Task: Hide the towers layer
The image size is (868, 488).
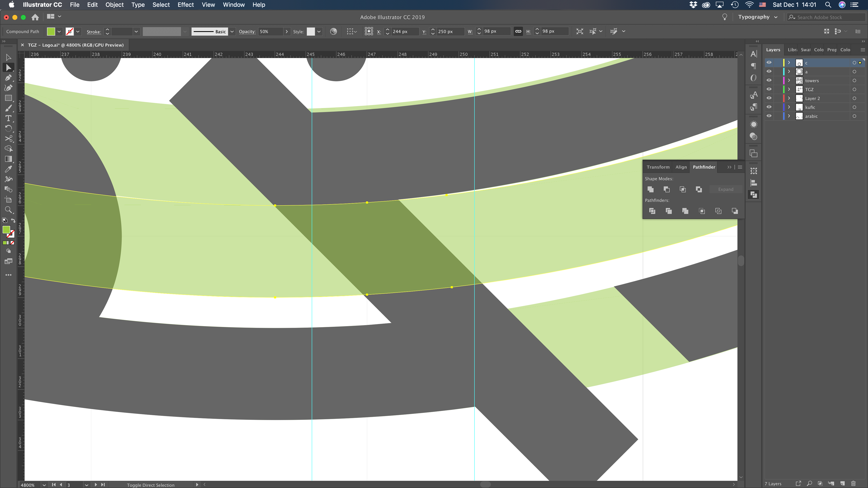Action: coord(769,80)
